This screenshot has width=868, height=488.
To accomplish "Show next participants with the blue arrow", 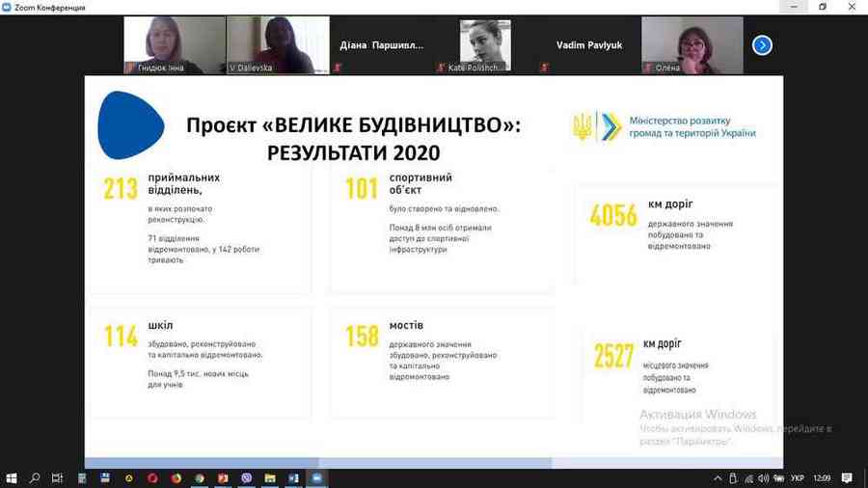I will click(x=762, y=45).
